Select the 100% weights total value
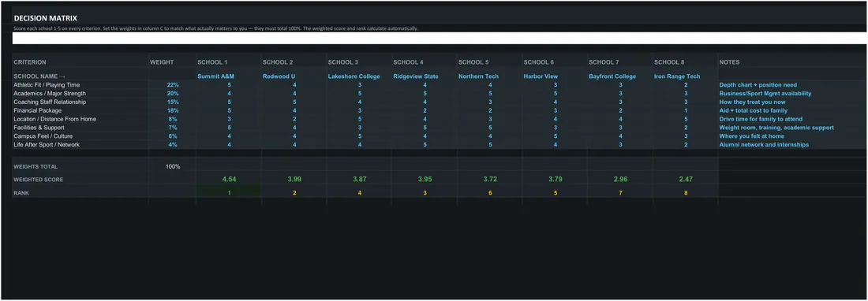 173,166
